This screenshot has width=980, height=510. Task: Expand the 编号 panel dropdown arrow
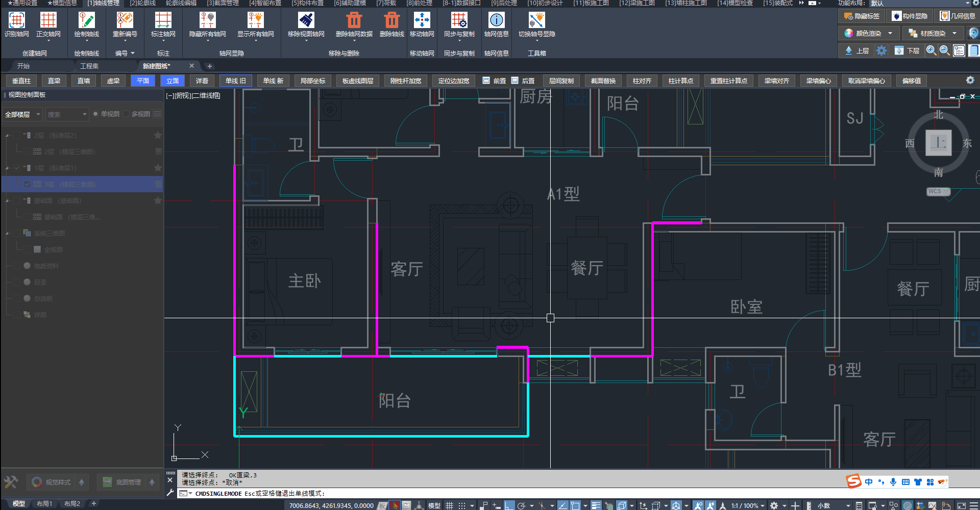pos(133,53)
